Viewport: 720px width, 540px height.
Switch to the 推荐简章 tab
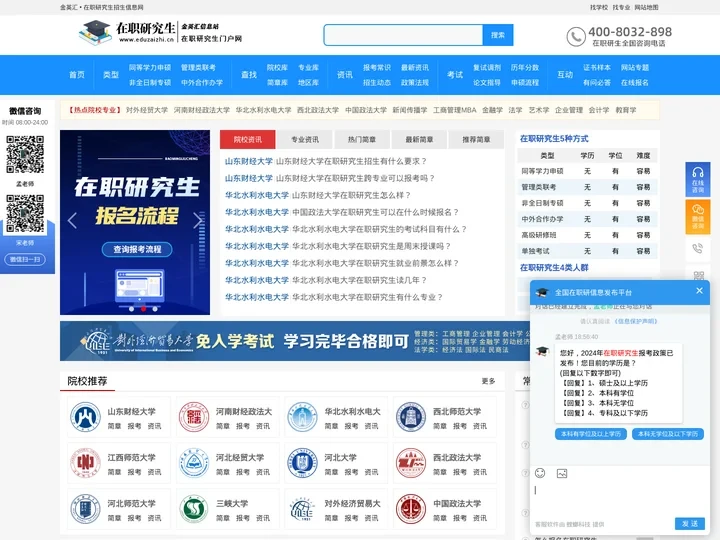pyautogui.click(x=476, y=140)
